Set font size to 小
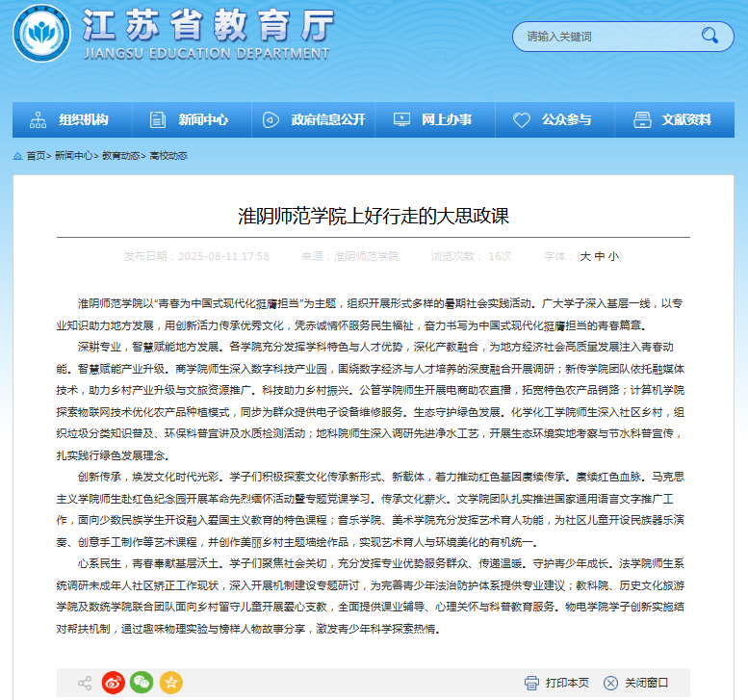This screenshot has width=748, height=700. [613, 256]
